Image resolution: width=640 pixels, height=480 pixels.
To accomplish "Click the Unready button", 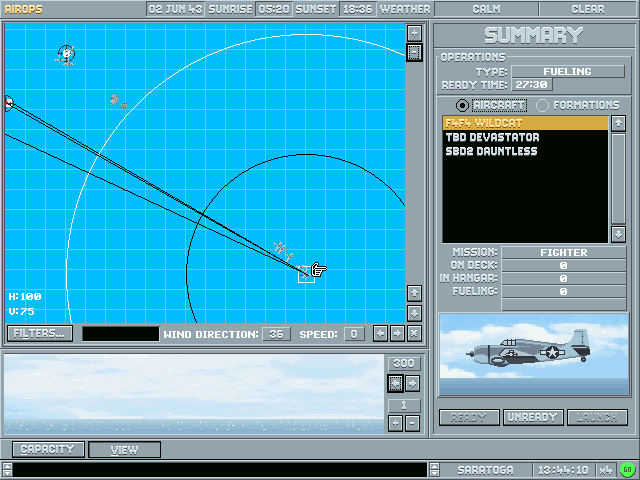I will [533, 417].
